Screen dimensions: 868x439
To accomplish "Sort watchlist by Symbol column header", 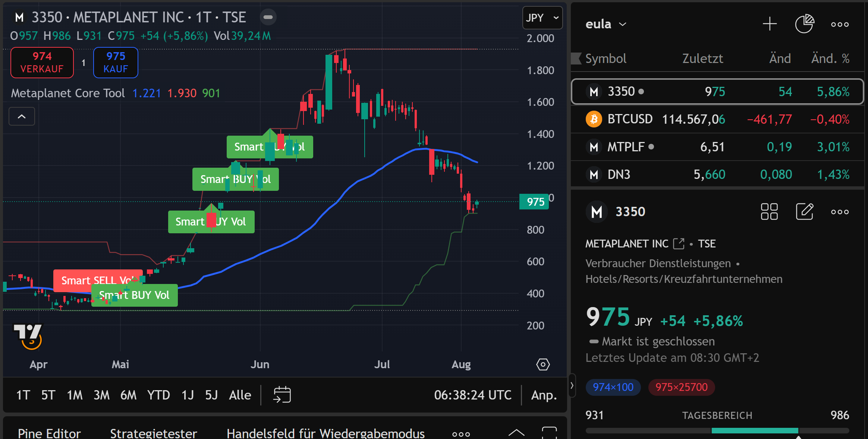I will 606,59.
